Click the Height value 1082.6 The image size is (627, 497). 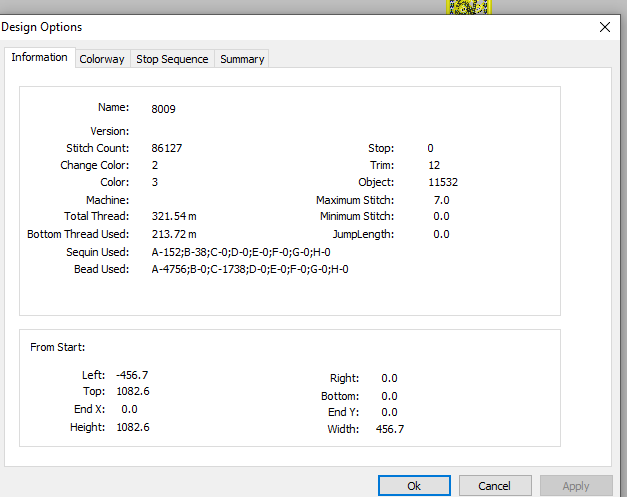point(133,427)
